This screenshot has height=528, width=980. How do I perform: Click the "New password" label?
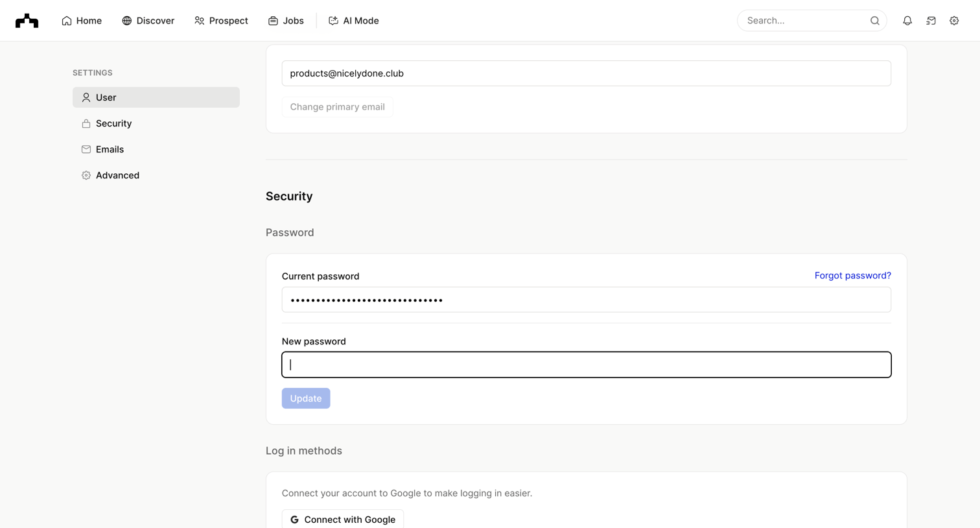pyautogui.click(x=314, y=341)
